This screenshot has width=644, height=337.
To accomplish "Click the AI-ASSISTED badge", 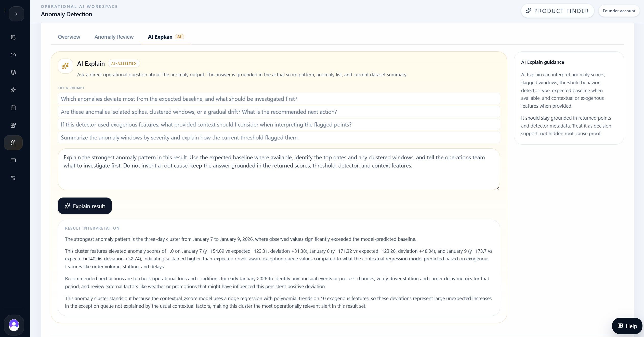I will (x=124, y=64).
